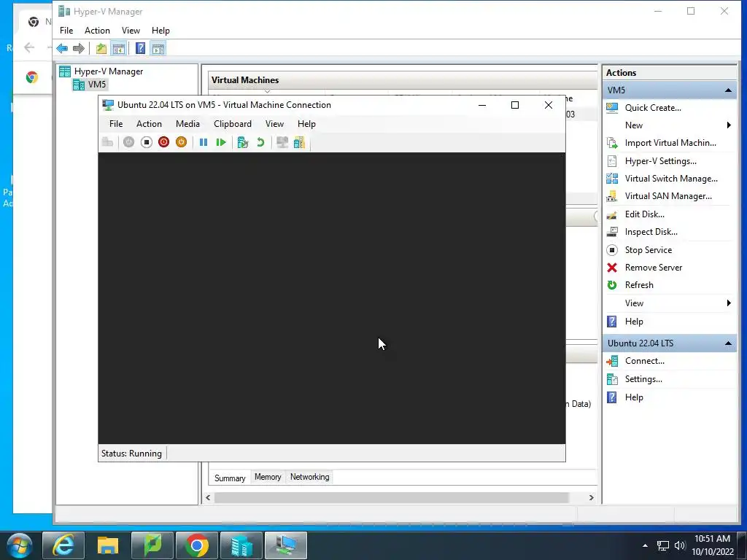Click Inspect Disk... action

click(651, 232)
